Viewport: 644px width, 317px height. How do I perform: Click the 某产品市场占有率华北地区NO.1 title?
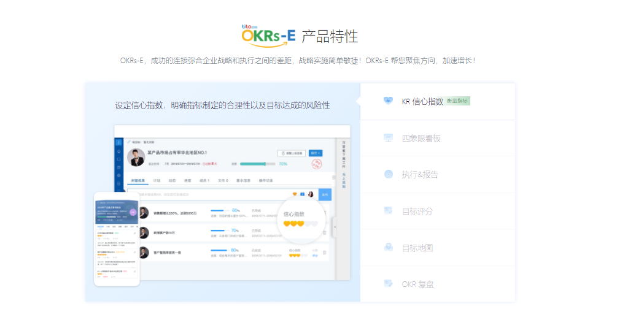pyautogui.click(x=177, y=153)
